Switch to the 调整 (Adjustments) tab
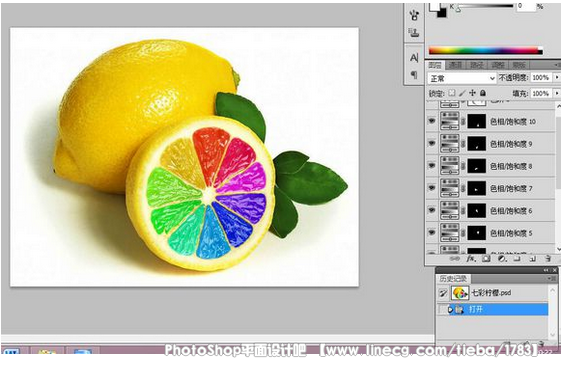This screenshot has height=367, width=588. pos(498,65)
